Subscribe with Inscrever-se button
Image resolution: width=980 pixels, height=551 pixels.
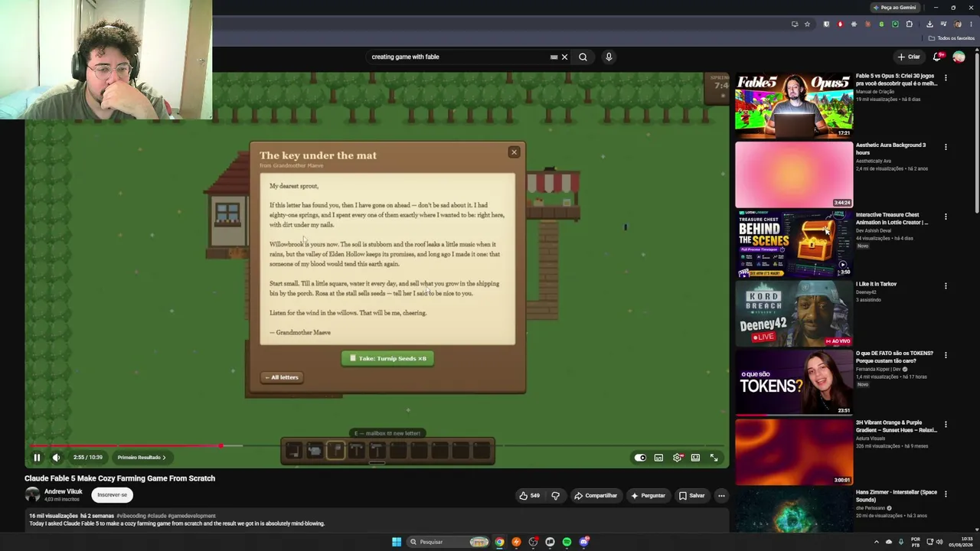[112, 495]
